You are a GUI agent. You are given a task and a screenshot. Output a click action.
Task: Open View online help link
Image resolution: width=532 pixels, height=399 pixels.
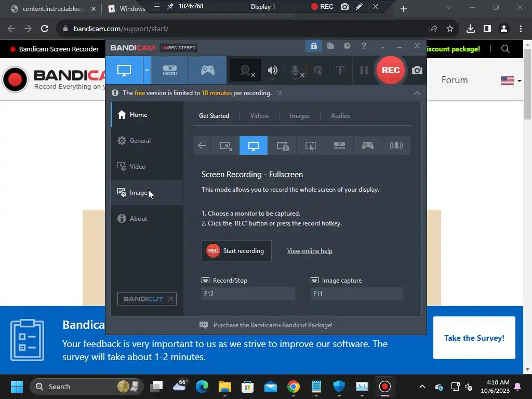coord(310,251)
